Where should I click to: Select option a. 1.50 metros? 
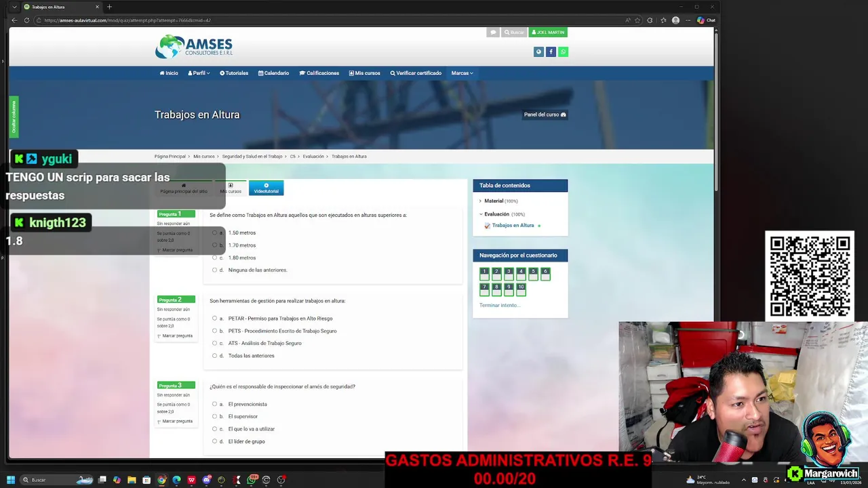(214, 232)
